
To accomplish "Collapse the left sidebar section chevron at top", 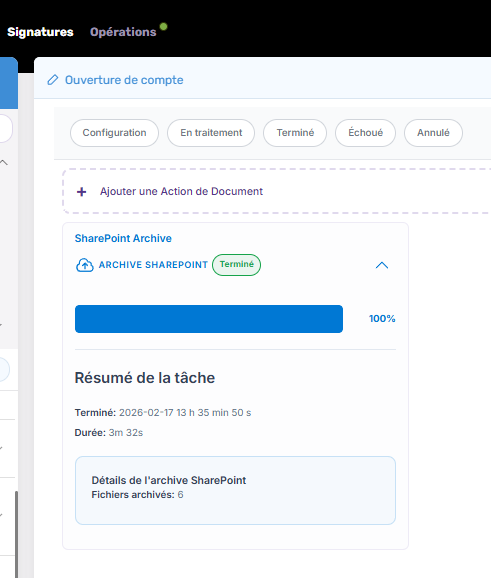I will tap(4, 162).
